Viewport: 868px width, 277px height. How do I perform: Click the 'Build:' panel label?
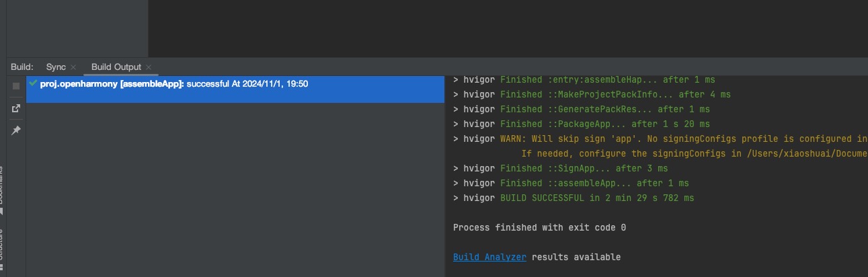[22, 67]
